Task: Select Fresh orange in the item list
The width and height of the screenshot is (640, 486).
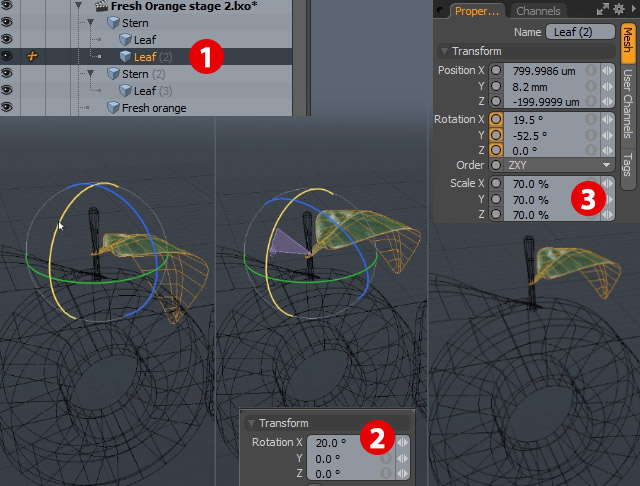Action: click(154, 108)
